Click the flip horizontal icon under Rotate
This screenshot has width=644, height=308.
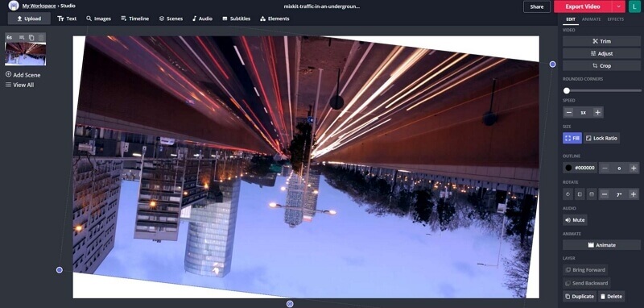[x=580, y=194]
